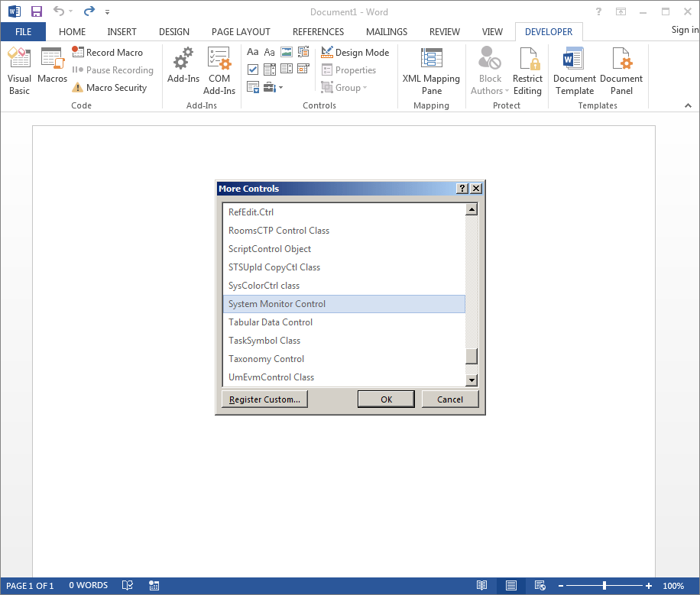The image size is (700, 595).
Task: Click Sign in link
Action: coord(685,30)
